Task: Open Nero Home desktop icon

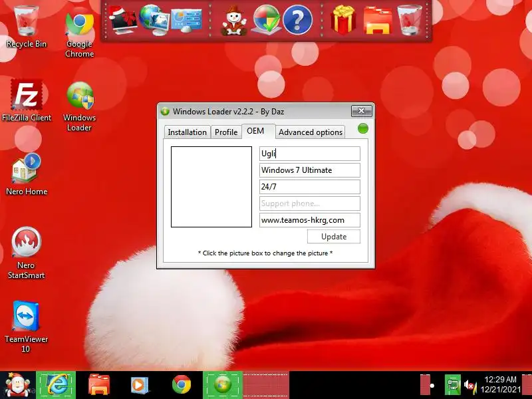Action: click(27, 174)
